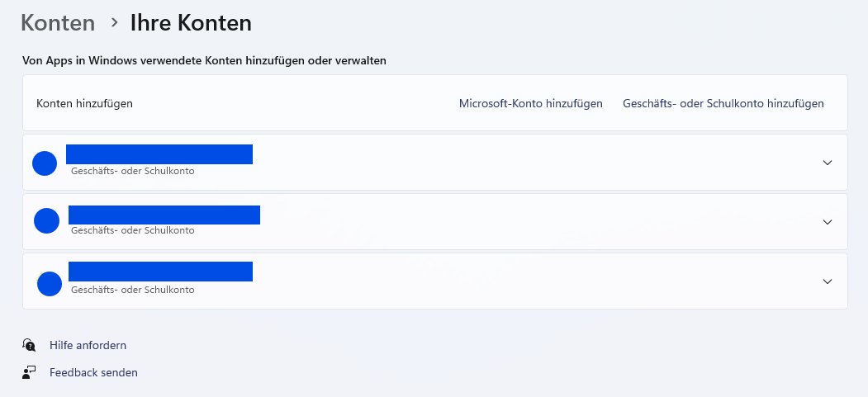Click the first account's redacted name
This screenshot has height=397, width=868.
pos(159,154)
